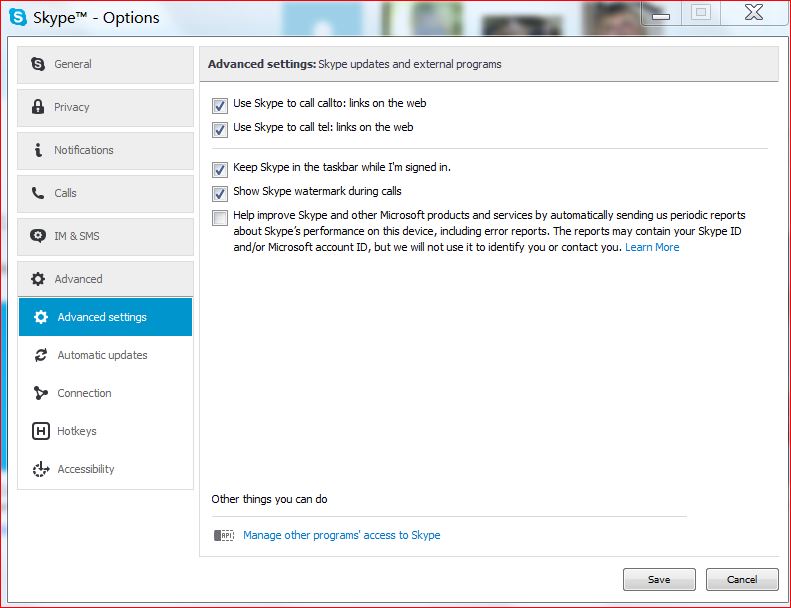Enable Help improve Skype reports checkbox

[219, 217]
